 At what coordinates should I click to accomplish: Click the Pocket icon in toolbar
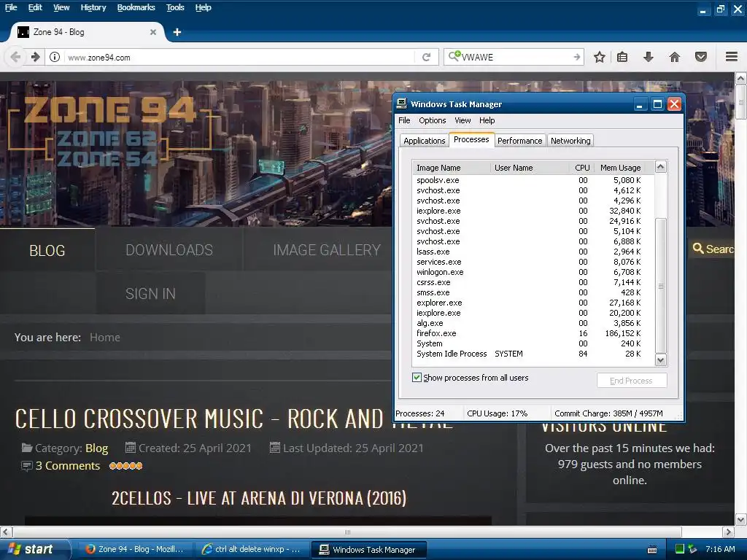(701, 57)
